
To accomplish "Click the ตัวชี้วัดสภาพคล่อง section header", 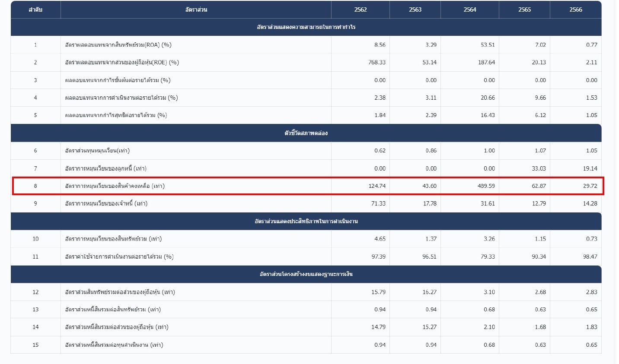I will coord(306,133).
